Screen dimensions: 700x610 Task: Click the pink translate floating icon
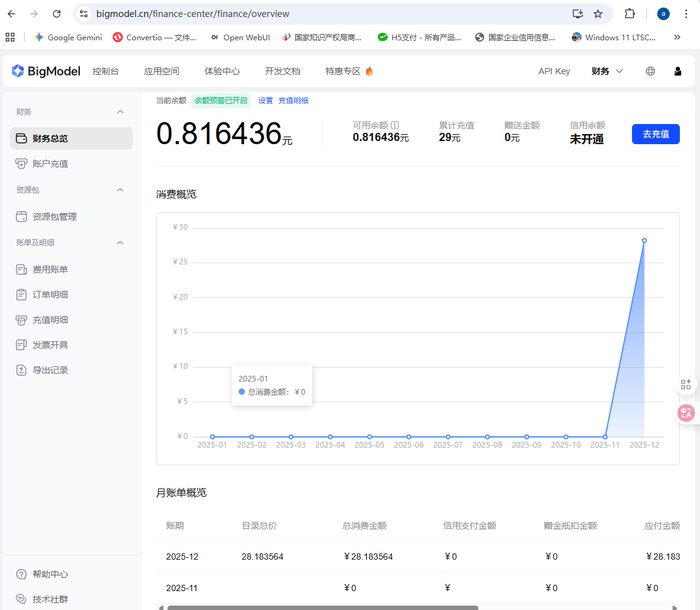click(x=686, y=413)
